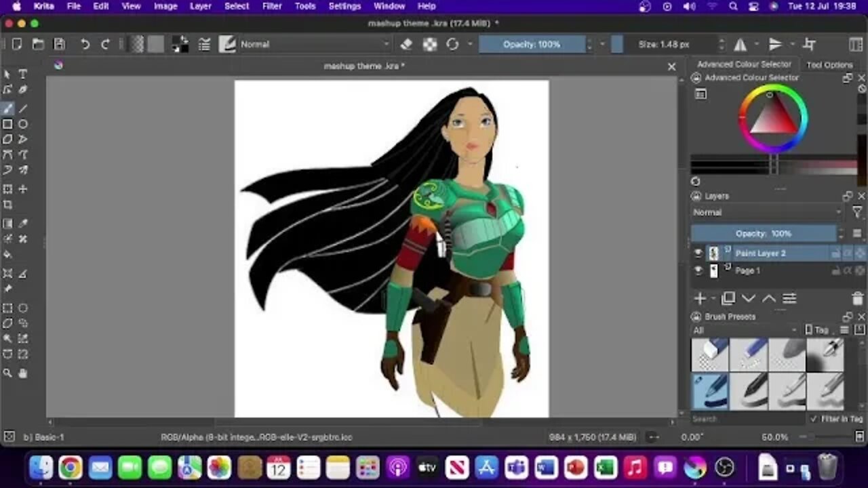The image size is (868, 488).
Task: Select the Rectangular Selection tool
Action: 7,308
